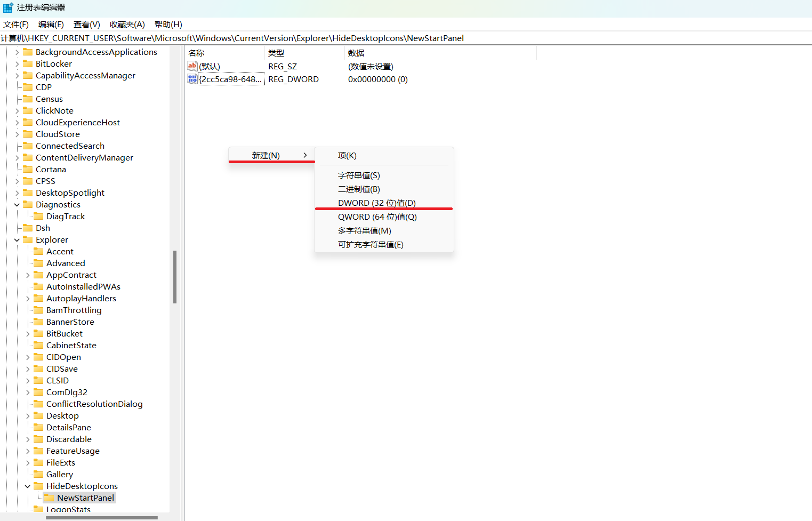The image size is (812, 521).
Task: Open the 文件(F) menu
Action: [16, 25]
